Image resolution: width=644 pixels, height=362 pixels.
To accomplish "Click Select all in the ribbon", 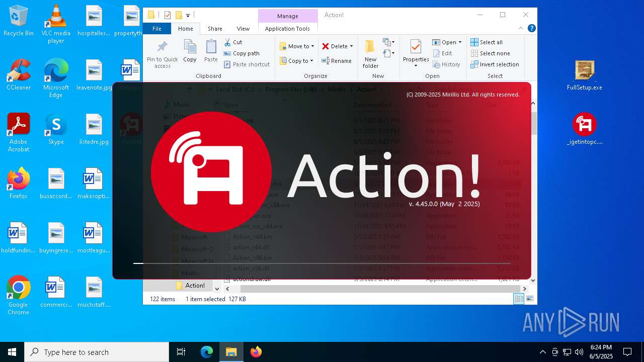I will [x=487, y=42].
